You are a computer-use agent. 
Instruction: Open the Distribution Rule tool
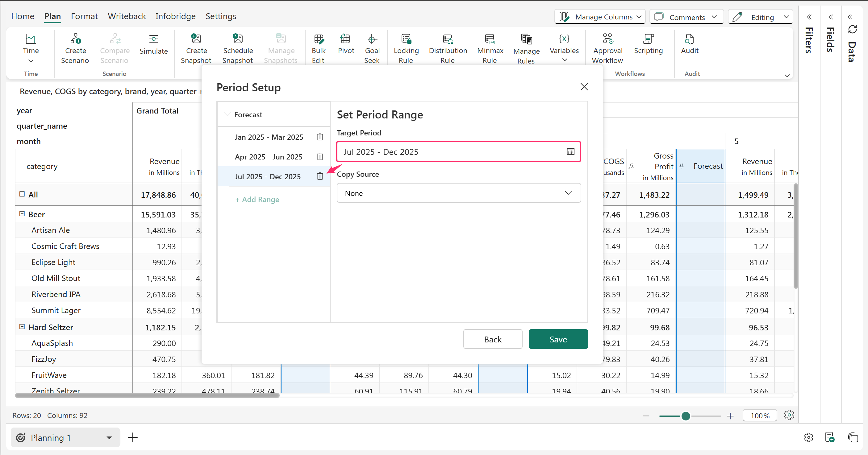point(448,39)
